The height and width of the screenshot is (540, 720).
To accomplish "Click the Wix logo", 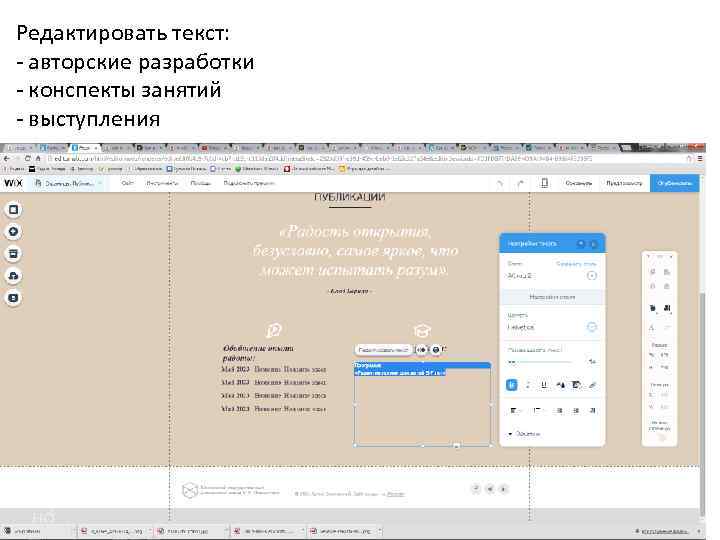I will point(13,183).
